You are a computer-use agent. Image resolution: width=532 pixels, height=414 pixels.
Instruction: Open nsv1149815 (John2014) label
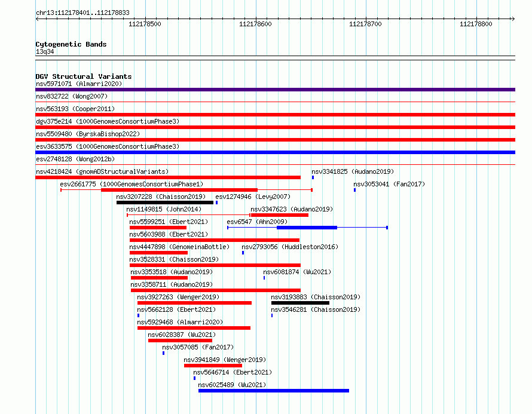tap(164, 209)
